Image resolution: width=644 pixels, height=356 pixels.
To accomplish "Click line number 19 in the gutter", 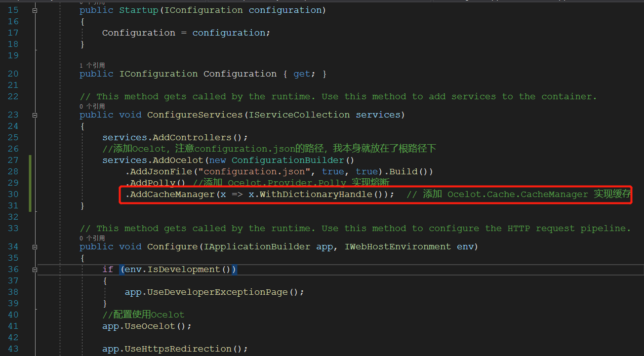I will point(13,56).
